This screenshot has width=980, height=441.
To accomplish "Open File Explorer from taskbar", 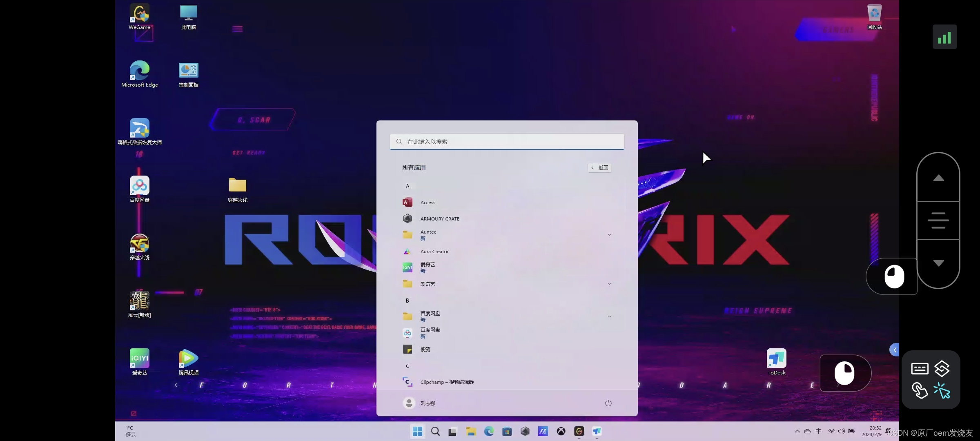I will (x=471, y=431).
